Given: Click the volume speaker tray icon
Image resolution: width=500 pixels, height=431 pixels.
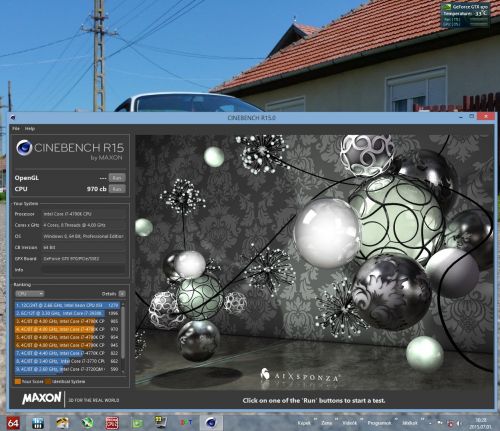Looking at the screenshot, I should coord(459,423).
